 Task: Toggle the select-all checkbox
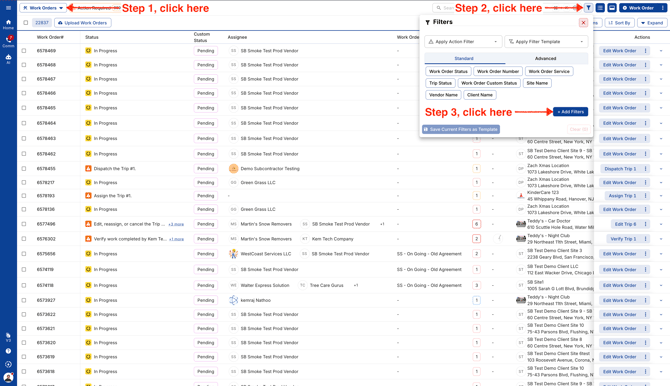tap(26, 23)
